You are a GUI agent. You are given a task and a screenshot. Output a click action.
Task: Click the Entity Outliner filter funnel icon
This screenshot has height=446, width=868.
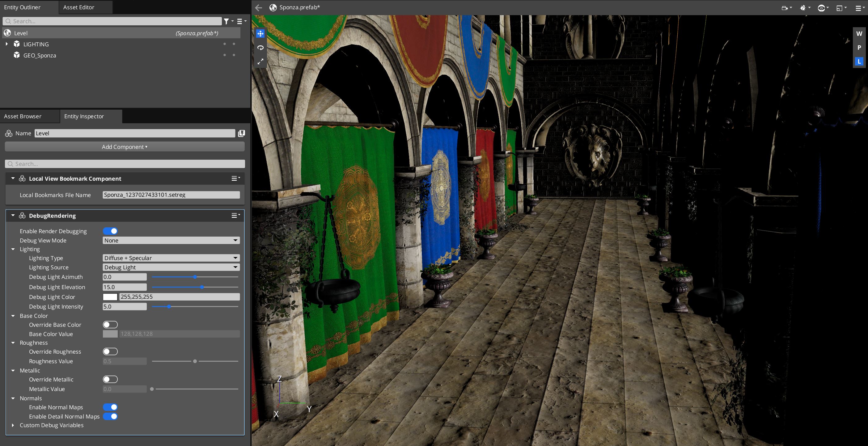click(227, 21)
